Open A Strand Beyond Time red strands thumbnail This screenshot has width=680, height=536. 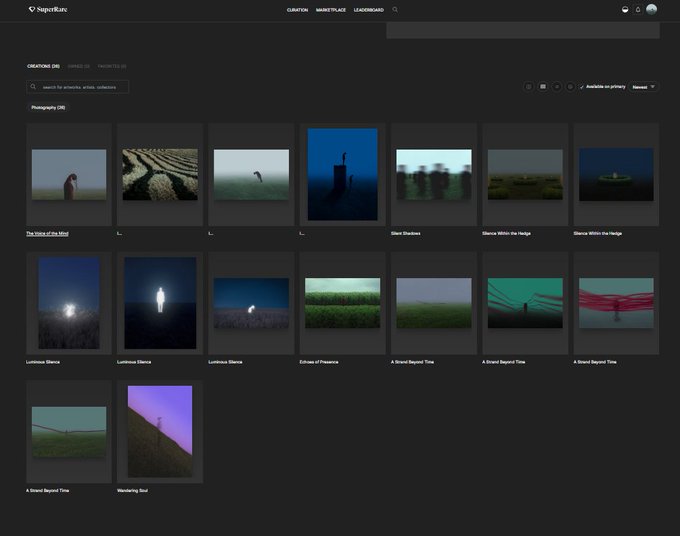click(616, 303)
